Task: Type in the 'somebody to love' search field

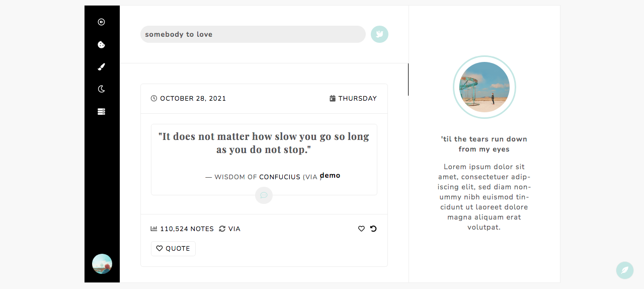Action: (x=253, y=34)
